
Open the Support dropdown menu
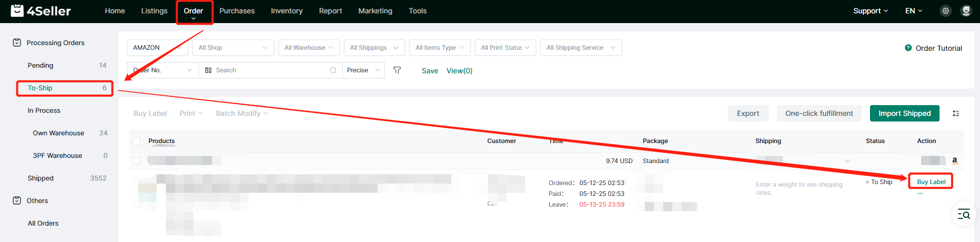point(870,11)
